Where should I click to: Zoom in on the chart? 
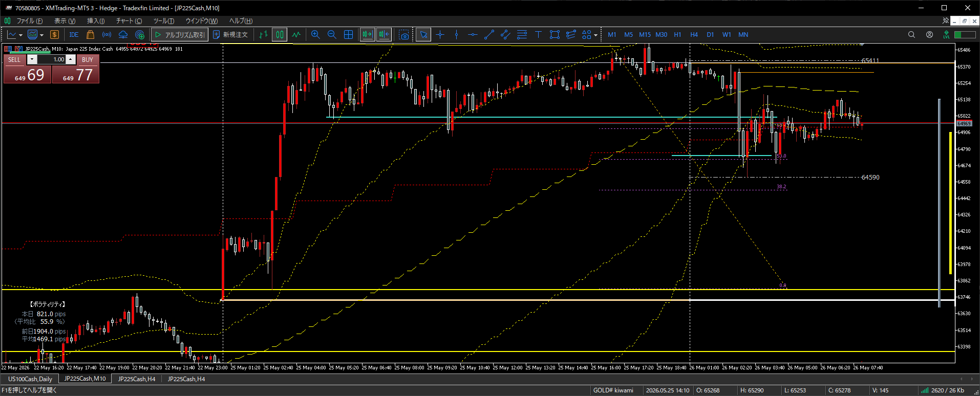[x=315, y=35]
